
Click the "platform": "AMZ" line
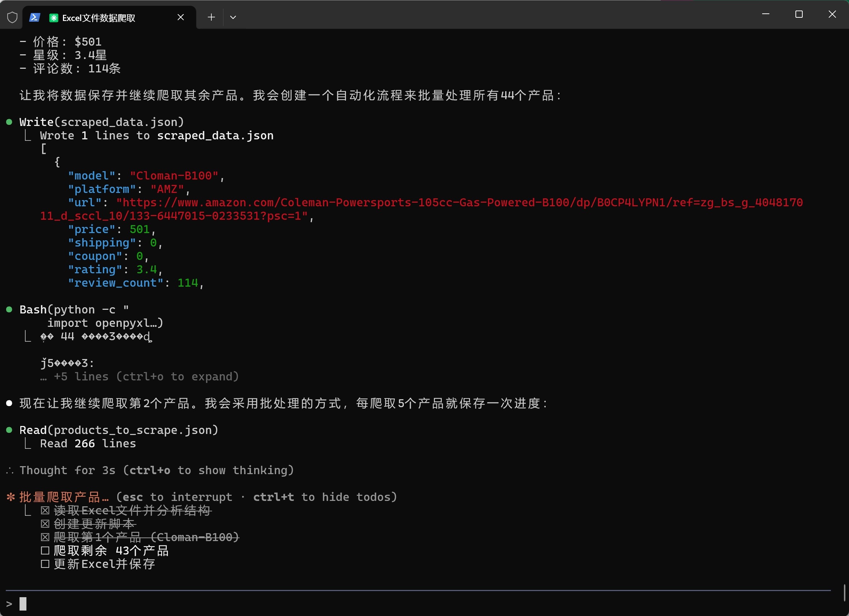coord(129,189)
